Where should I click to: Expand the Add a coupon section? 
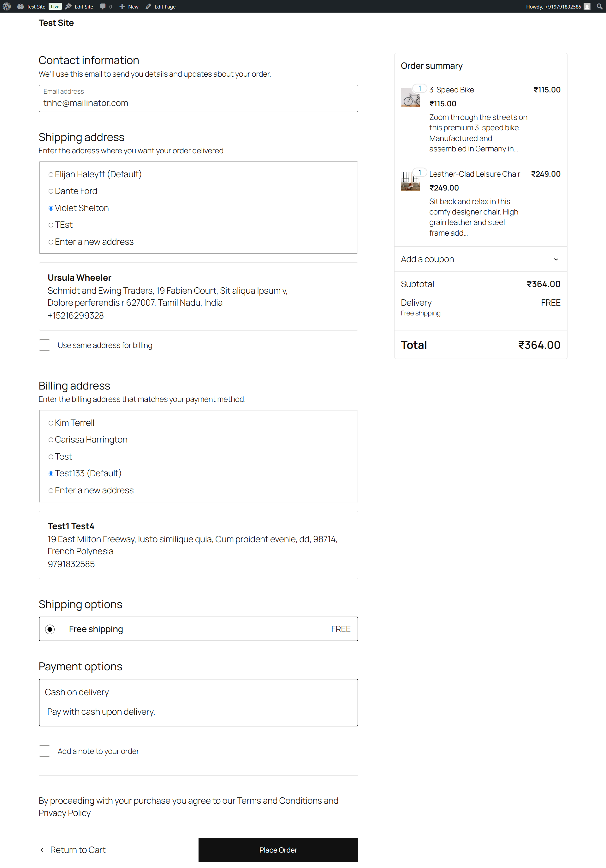pyautogui.click(x=427, y=259)
